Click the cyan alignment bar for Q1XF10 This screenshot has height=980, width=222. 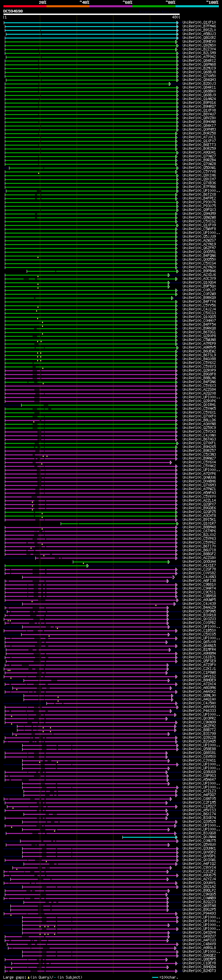click(91, 23)
